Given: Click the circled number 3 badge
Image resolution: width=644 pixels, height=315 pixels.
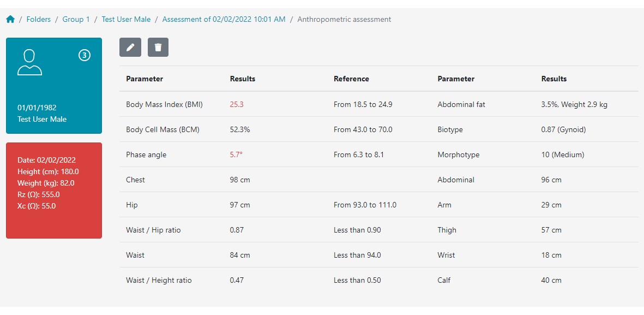Looking at the screenshot, I should (84, 55).
